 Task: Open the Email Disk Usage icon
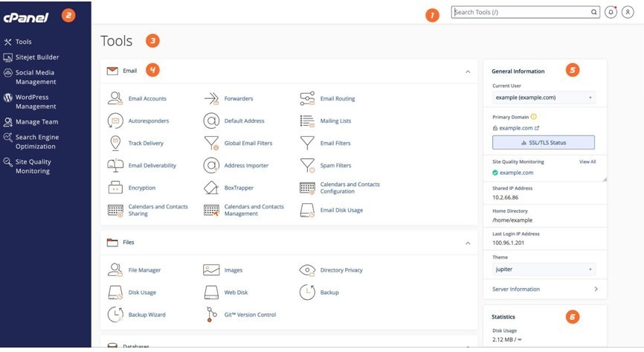[x=307, y=210]
